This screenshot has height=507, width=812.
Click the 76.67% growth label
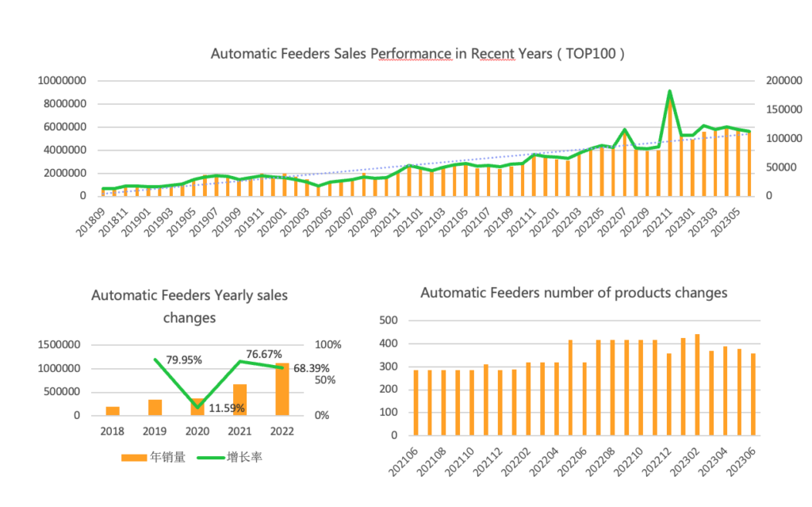tap(263, 354)
